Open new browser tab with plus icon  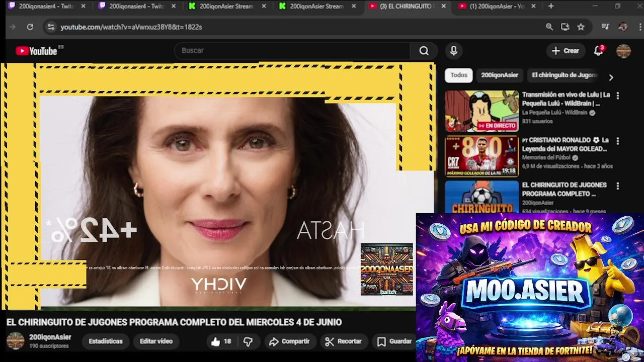pos(551,6)
